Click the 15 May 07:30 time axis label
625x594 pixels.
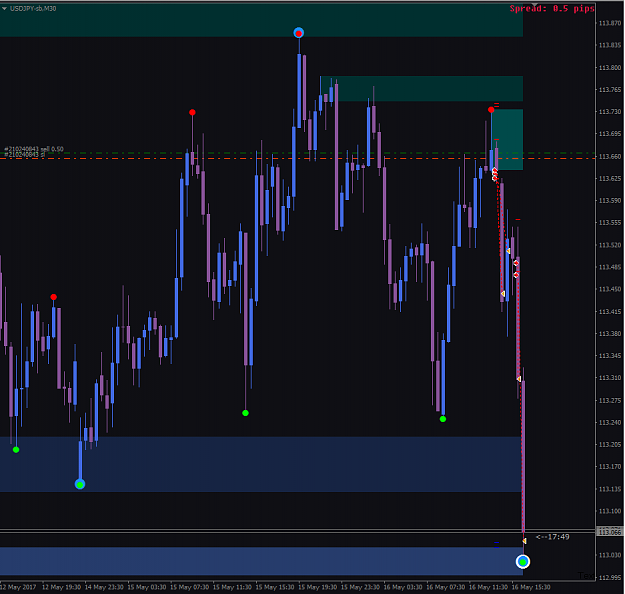tap(189, 587)
